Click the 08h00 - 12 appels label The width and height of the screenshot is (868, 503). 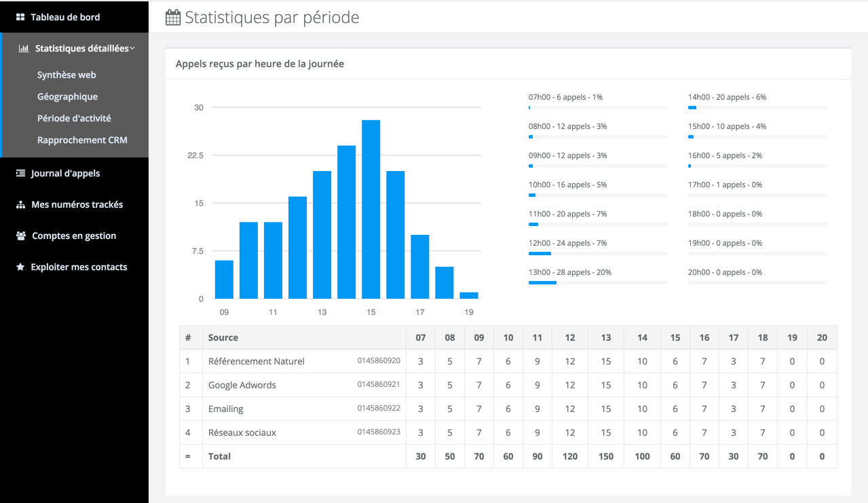pos(568,126)
